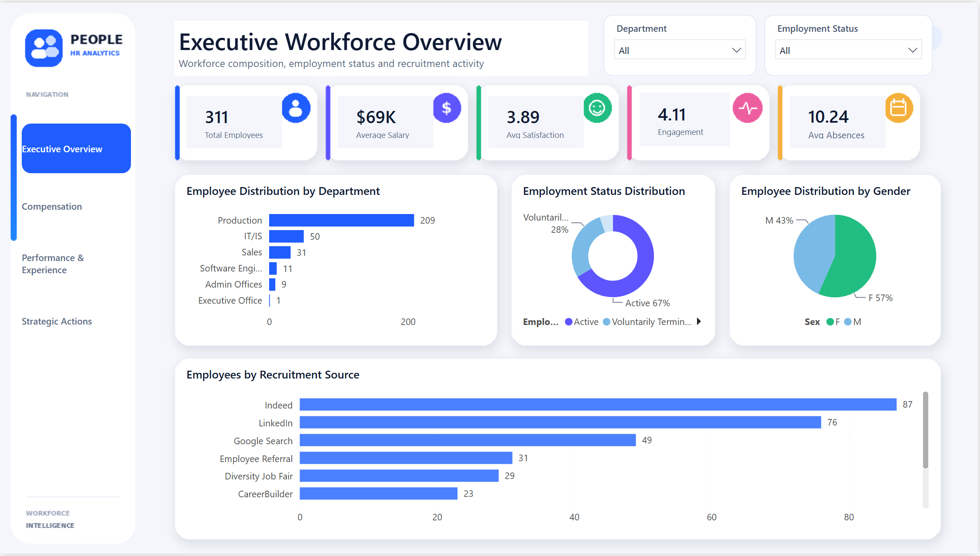
Task: Select the IT/IS department bar
Action: [286, 236]
